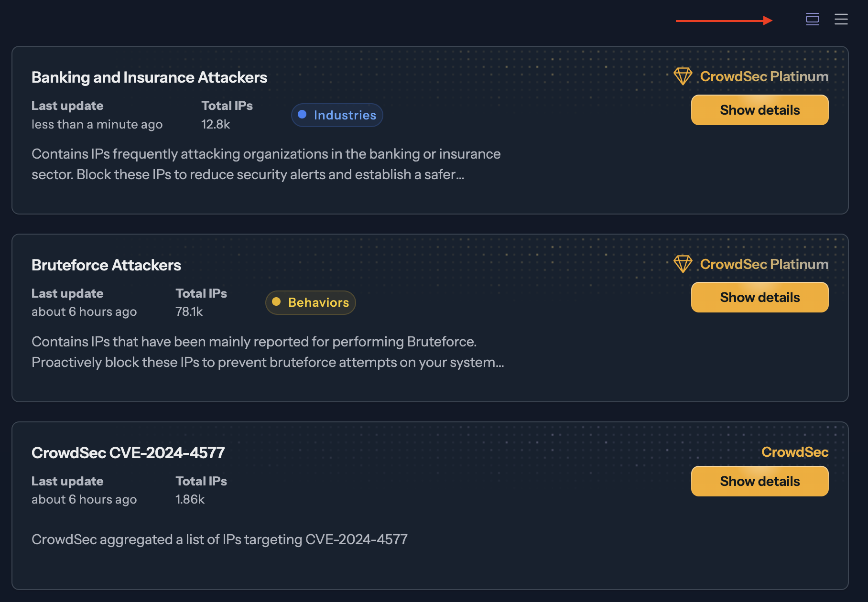Select the Industries category tag
The image size is (868, 602).
[x=337, y=115]
